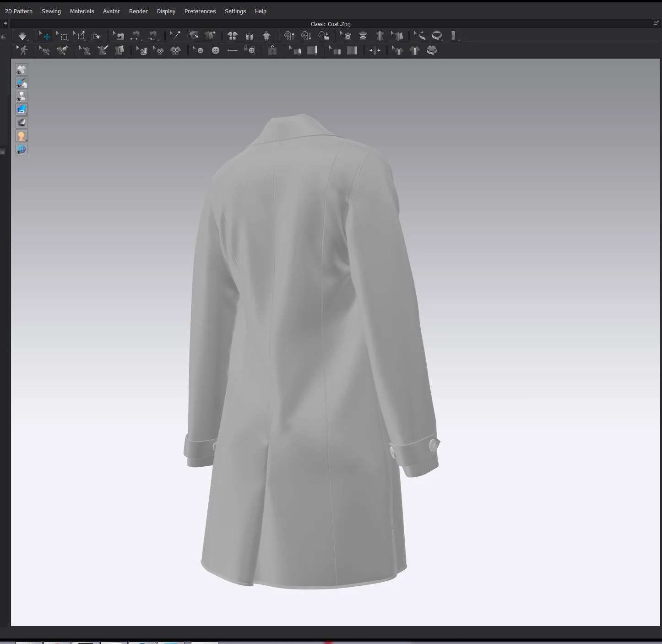This screenshot has width=662, height=644.
Task: Click the walking avatar animation icon
Action: (22, 50)
